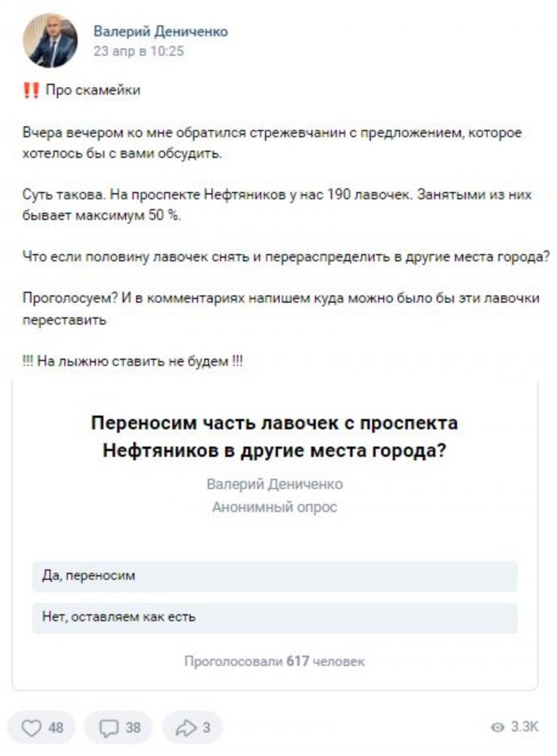The image size is (557, 756).
Task: Click the comment count 38
Action: coord(133,727)
